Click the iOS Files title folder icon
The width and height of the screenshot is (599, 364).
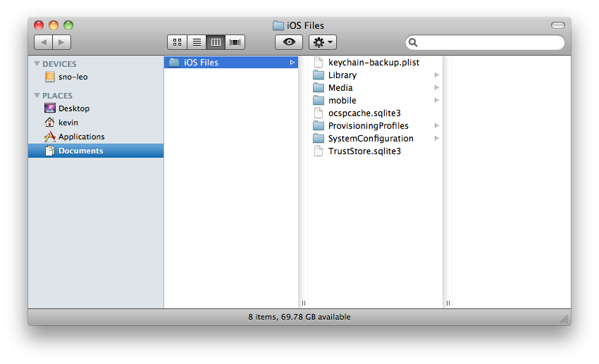pyautogui.click(x=278, y=25)
